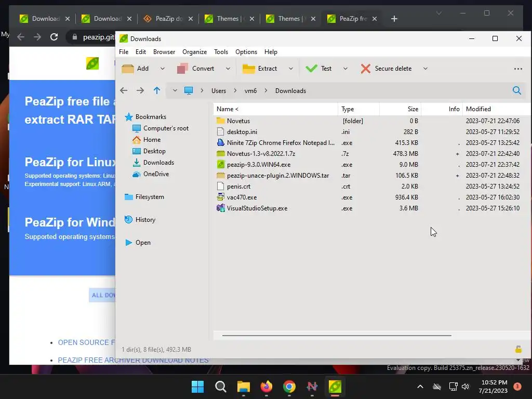532x399 pixels.
Task: Click the green Test checkmark icon
Action: tap(311, 69)
